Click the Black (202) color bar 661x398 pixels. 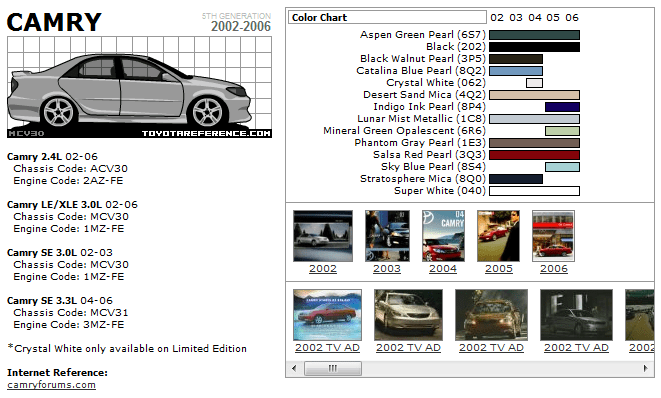click(535, 47)
